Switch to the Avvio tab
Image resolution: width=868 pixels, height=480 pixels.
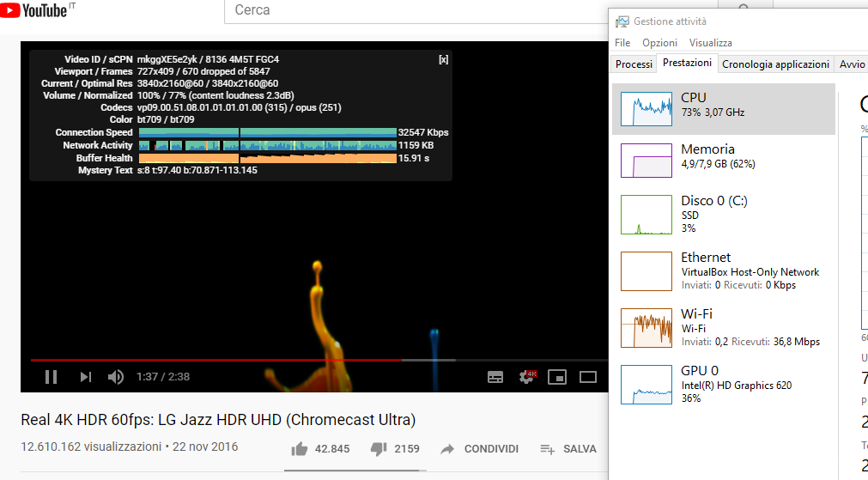[852, 64]
